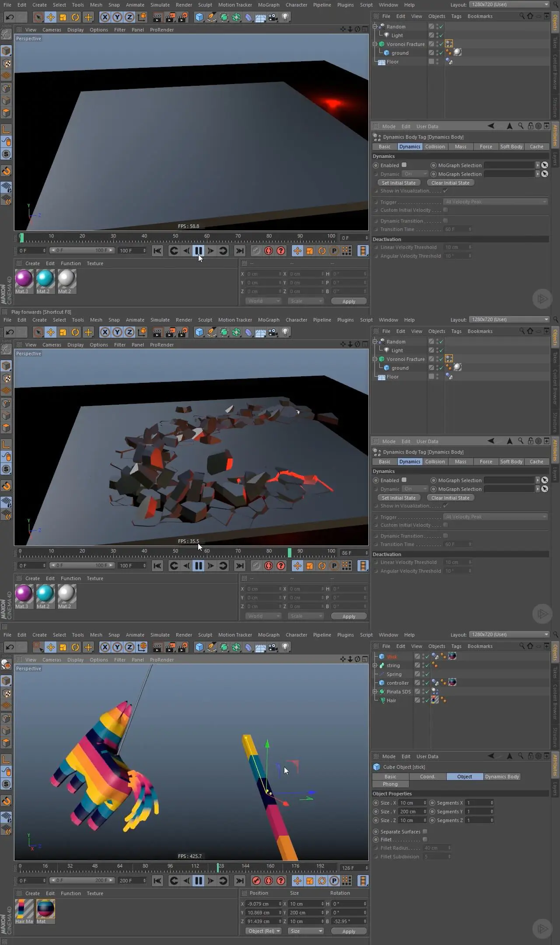
Task: Select the Scale tool in the unbroken ground window
Action: 63,17
